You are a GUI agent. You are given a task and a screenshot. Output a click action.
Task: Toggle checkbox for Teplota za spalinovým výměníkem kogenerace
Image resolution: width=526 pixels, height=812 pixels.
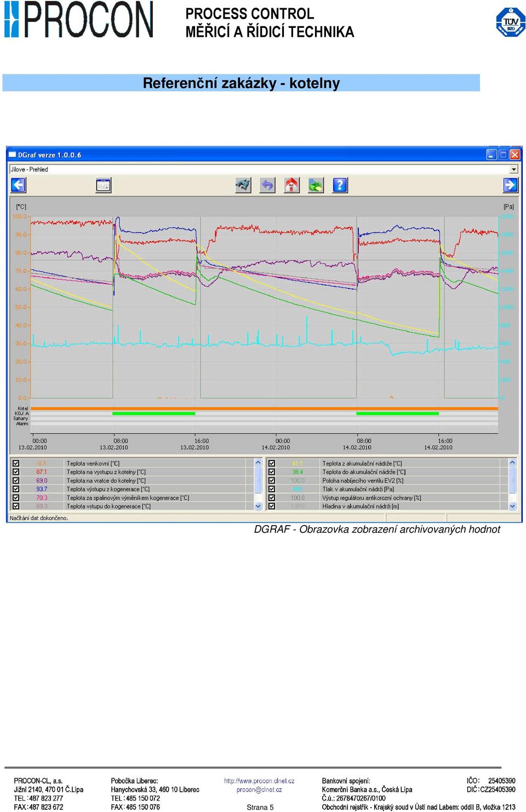(x=16, y=498)
